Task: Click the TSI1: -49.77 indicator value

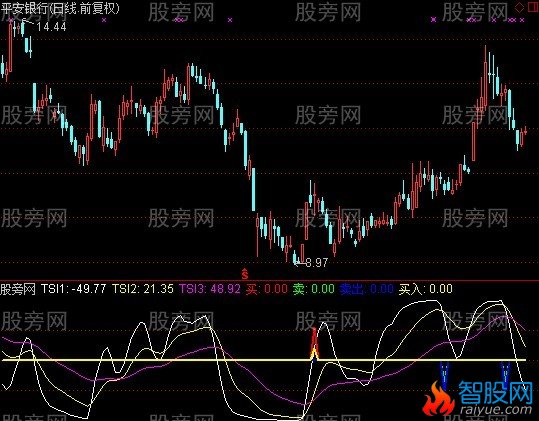Action: click(x=74, y=289)
